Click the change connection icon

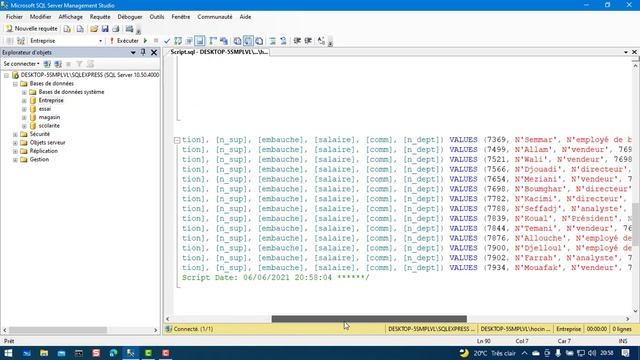(21, 41)
